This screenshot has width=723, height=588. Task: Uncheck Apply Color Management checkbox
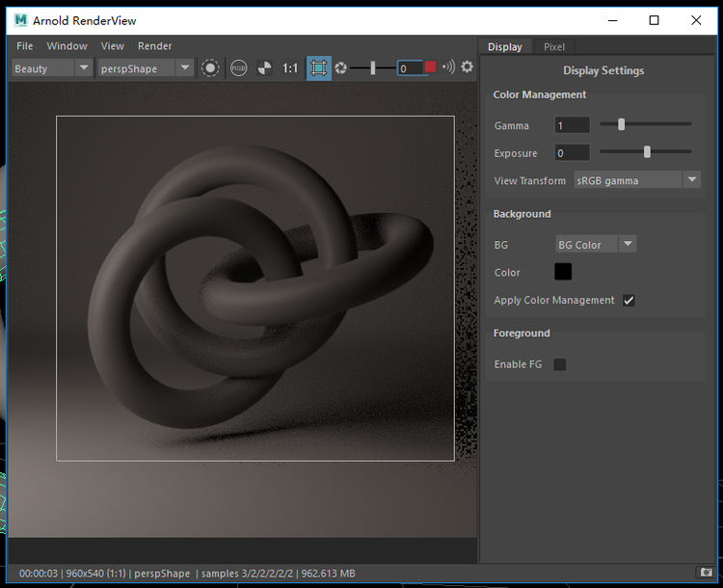(x=629, y=301)
